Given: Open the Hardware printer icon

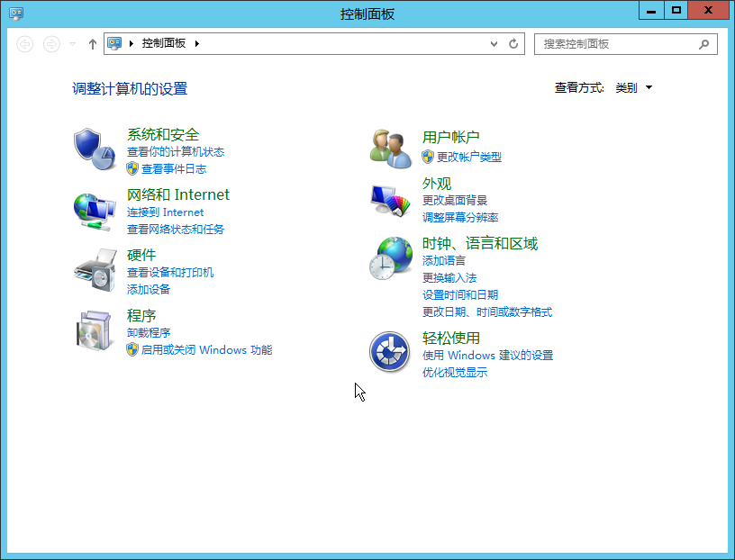Looking at the screenshot, I should tap(95, 270).
